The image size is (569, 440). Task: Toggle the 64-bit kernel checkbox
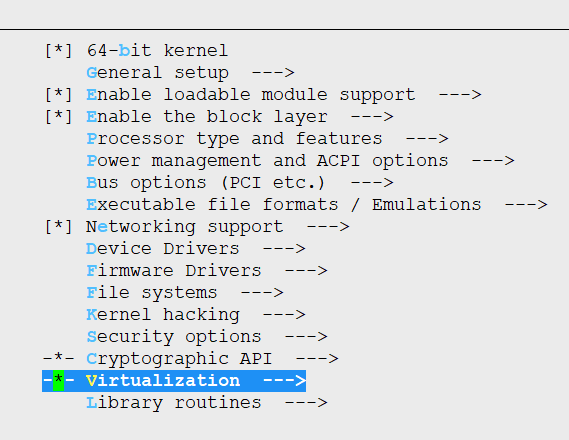tap(58, 50)
